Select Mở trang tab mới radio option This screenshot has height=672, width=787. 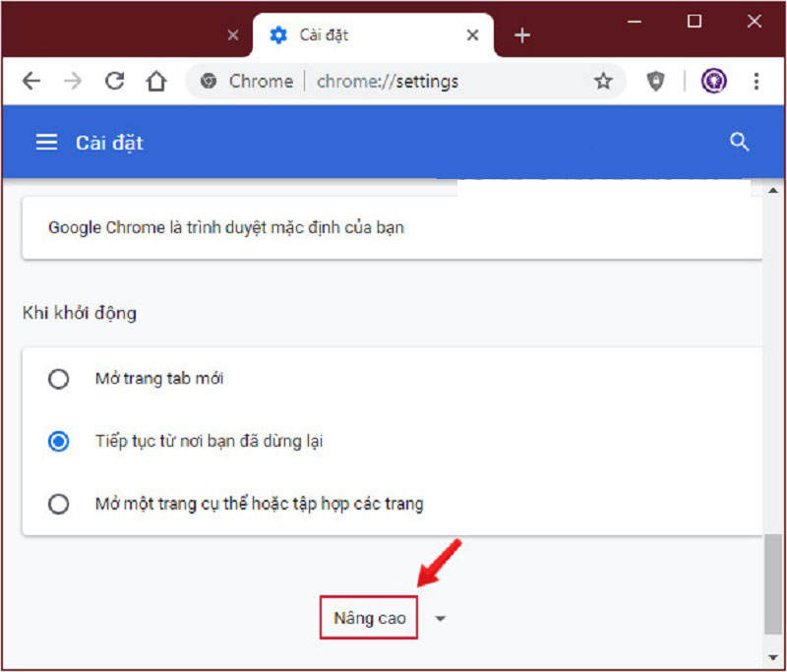pos(59,379)
